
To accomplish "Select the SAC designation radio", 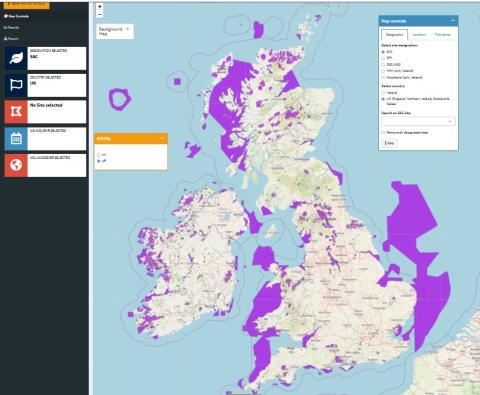I will [383, 52].
